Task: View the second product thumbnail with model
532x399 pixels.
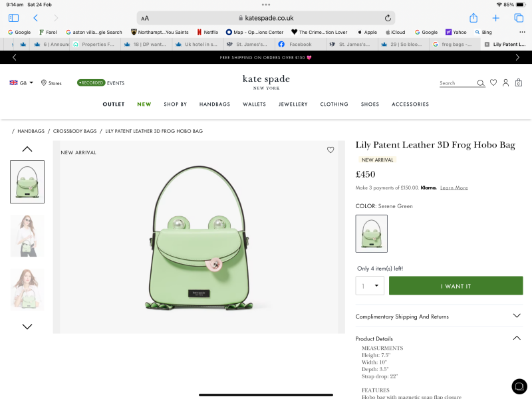Action: click(x=27, y=236)
